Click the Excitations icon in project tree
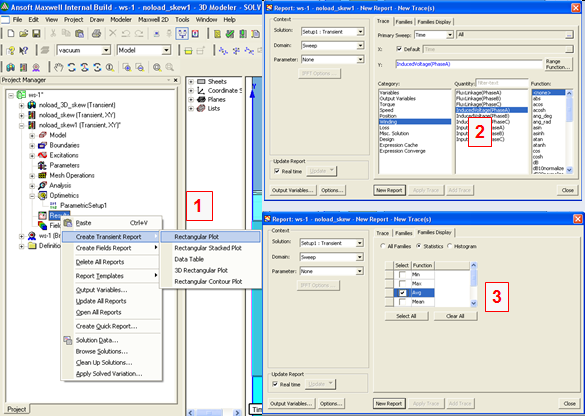Screen dimensions: 585x416 tap(43, 155)
